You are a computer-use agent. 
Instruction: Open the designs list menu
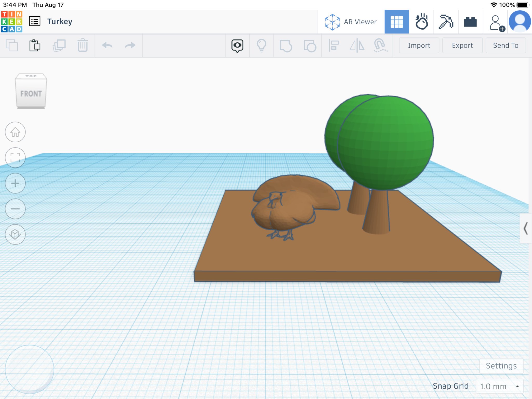pyautogui.click(x=35, y=21)
